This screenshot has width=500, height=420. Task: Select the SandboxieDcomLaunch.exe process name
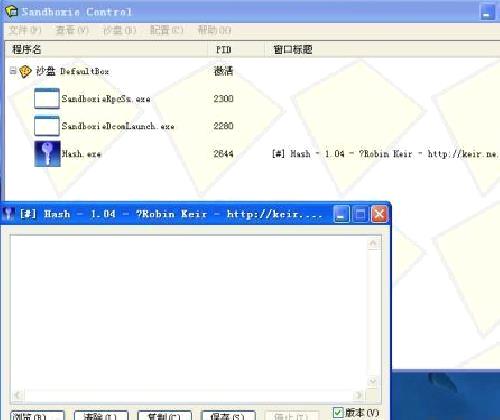click(118, 126)
